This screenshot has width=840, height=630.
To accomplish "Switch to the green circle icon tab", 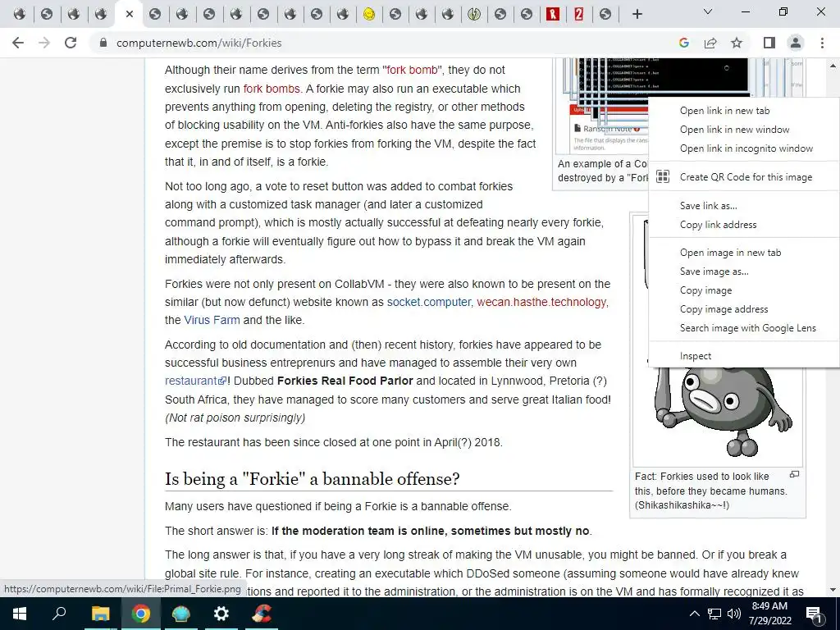I will coord(473,15).
